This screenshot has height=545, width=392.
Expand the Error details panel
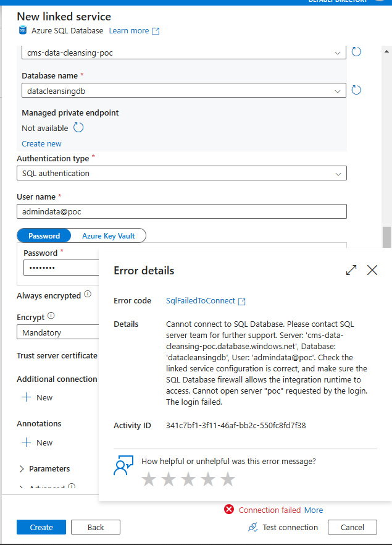351,270
